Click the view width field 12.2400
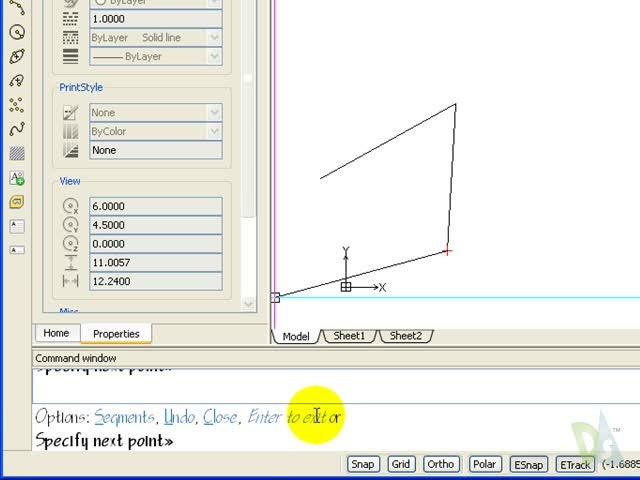This screenshot has height=480, width=640. (156, 281)
